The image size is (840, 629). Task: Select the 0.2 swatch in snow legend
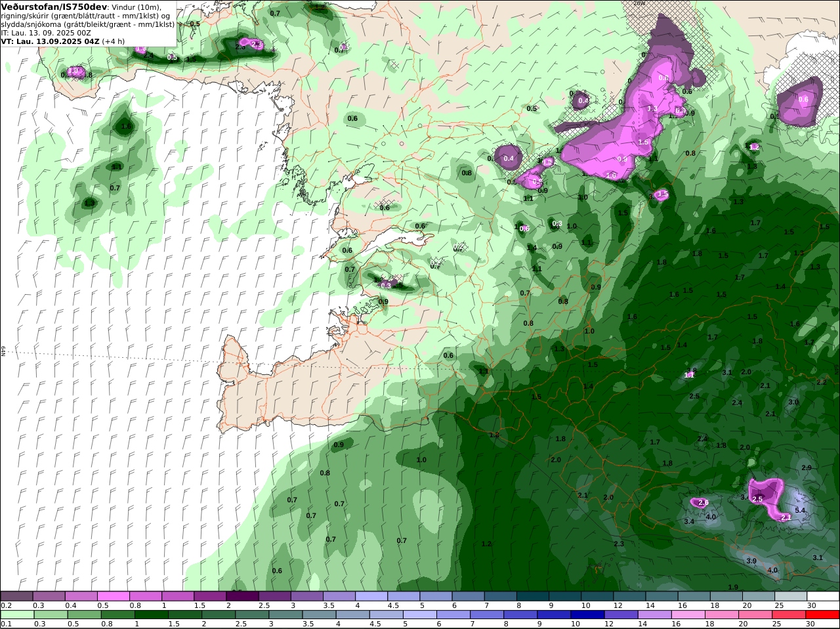(16, 596)
